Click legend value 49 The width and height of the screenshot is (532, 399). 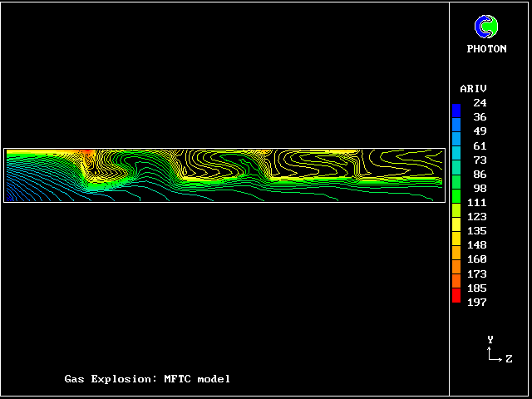480,131
